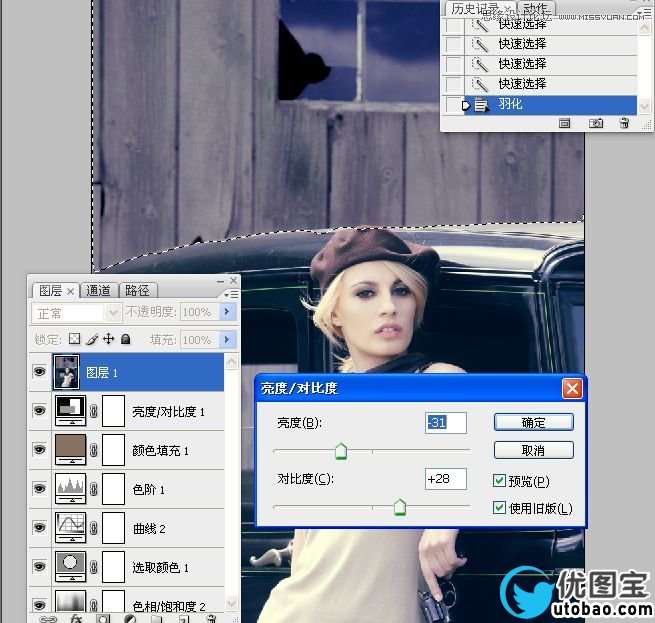This screenshot has height=623, width=655.
Task: Click the 亮度(B) value field showing -31
Action: coord(446,422)
